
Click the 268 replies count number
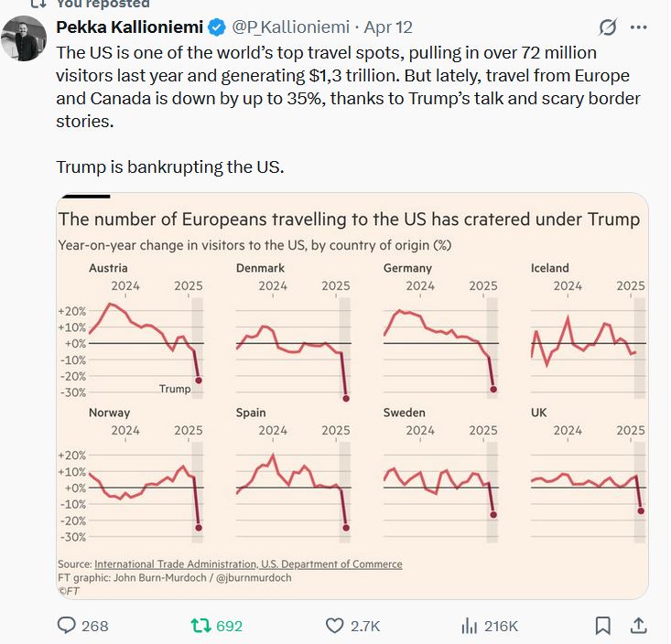point(95,626)
